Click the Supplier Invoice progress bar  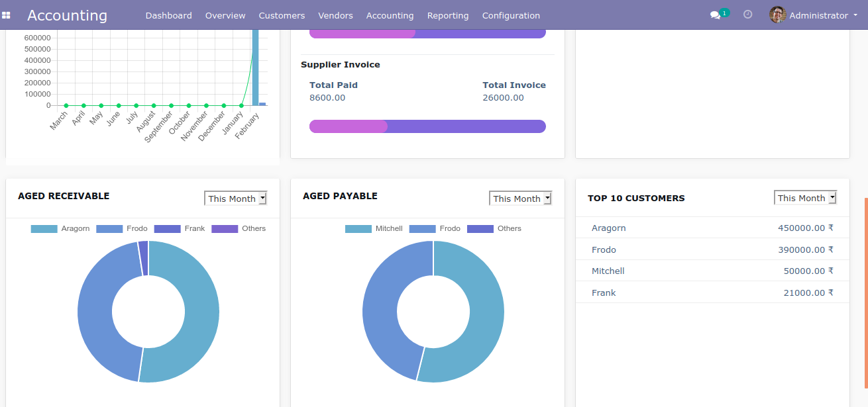pos(427,126)
